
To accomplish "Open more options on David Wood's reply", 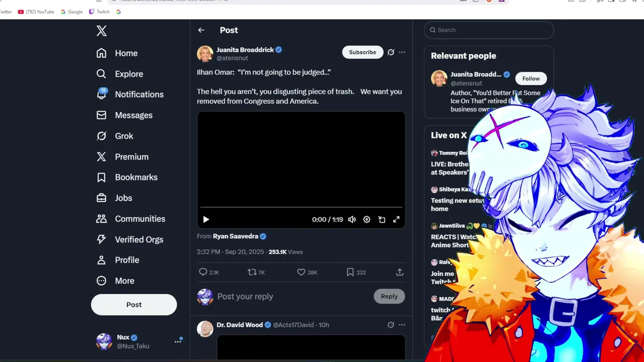I will point(402,325).
